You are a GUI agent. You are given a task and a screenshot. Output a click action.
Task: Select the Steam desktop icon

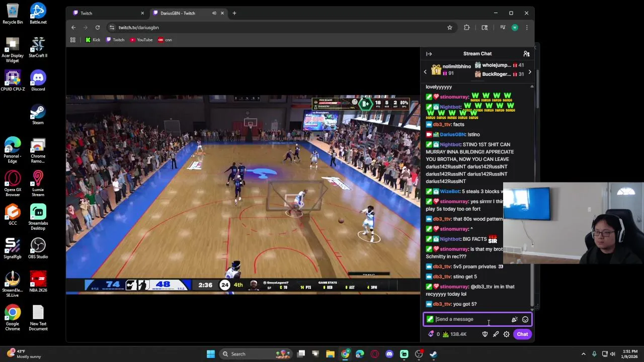38,115
